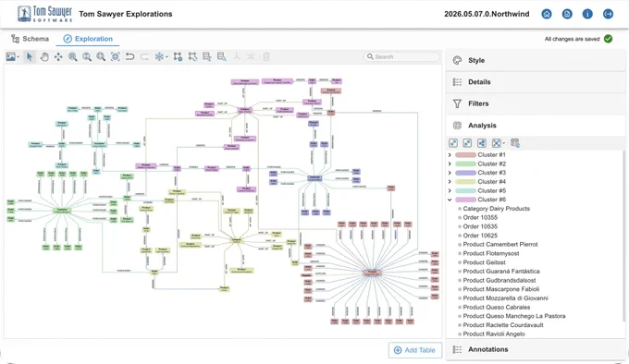The height and width of the screenshot is (364, 629).
Task: Open the info icon in header
Action: tap(587, 14)
